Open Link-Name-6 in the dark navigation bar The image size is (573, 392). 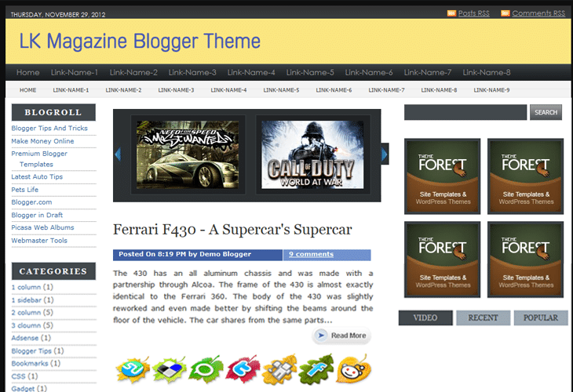tap(369, 72)
